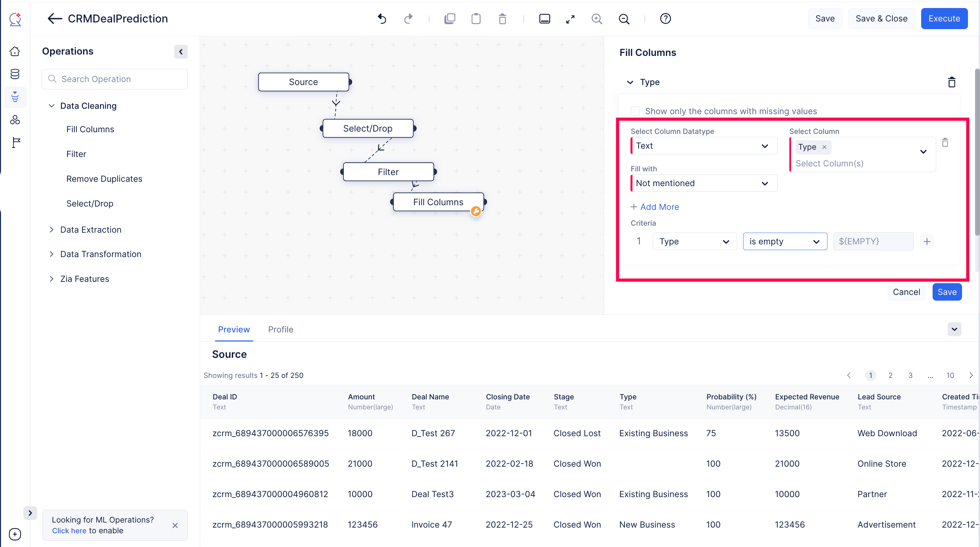The width and height of the screenshot is (980, 547).
Task: Click the fullscreen/expand canvas icon
Action: [x=571, y=19]
